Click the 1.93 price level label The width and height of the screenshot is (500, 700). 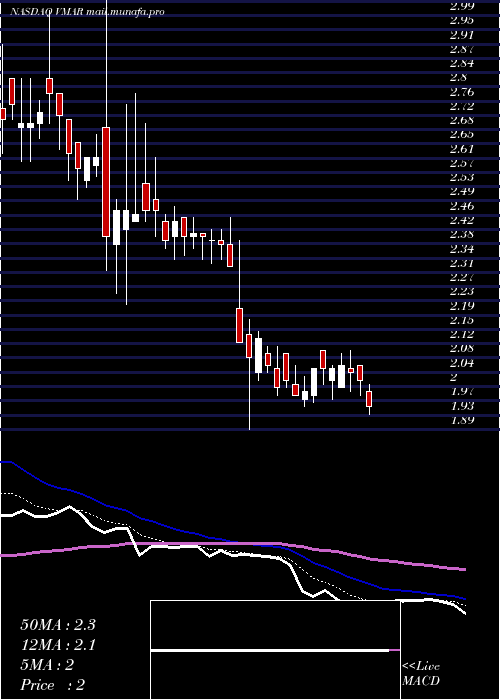(461, 406)
